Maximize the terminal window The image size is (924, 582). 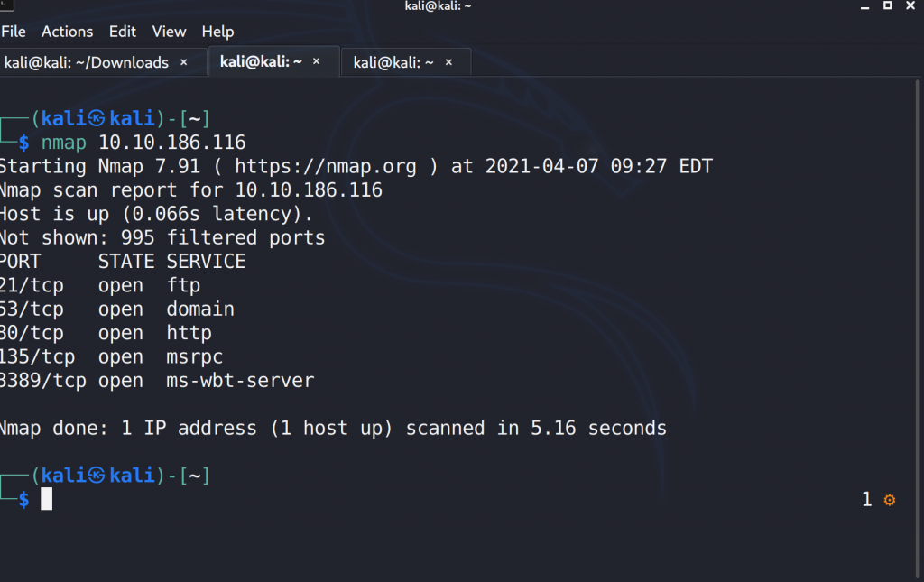[x=888, y=6]
